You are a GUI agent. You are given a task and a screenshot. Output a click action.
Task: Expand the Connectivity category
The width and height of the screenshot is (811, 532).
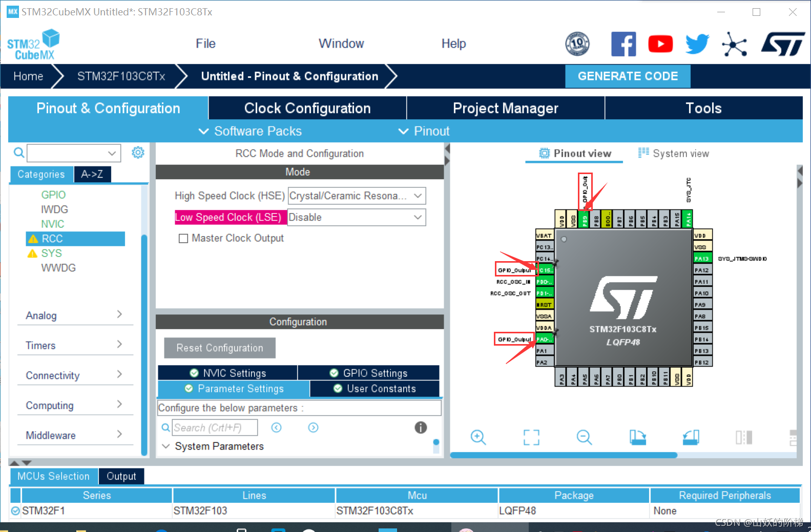pyautogui.click(x=75, y=375)
